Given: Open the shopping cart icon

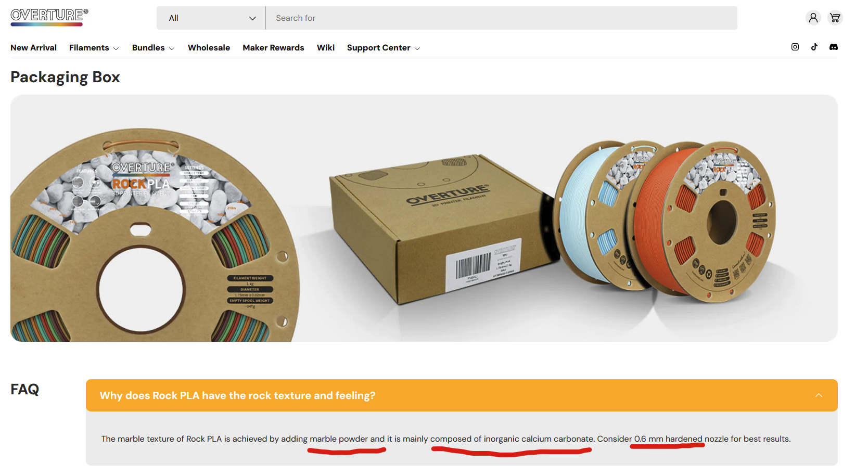Looking at the screenshot, I should pos(835,18).
